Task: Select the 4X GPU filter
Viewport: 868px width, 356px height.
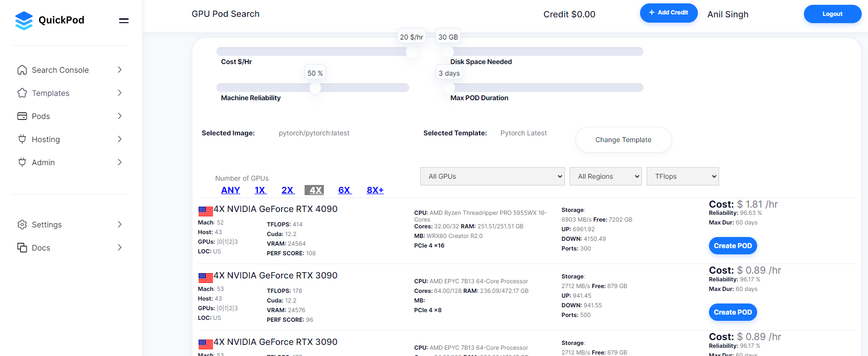Action: [314, 190]
